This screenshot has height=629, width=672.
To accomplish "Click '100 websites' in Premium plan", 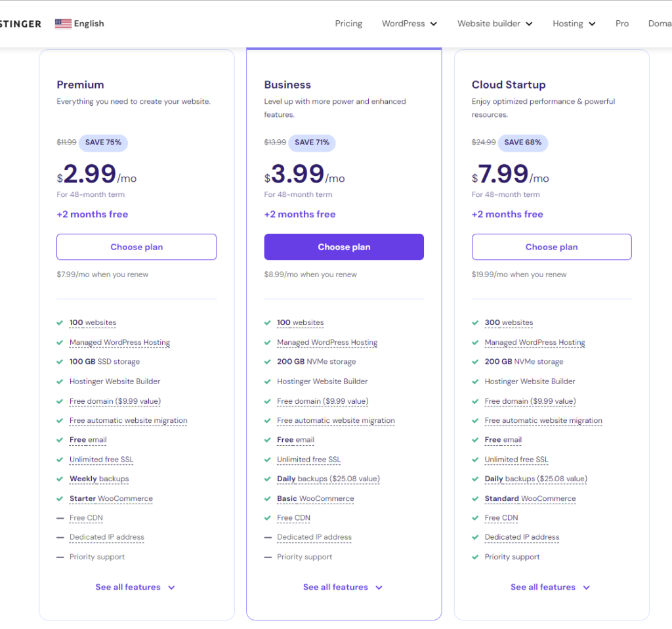I will coord(93,322).
